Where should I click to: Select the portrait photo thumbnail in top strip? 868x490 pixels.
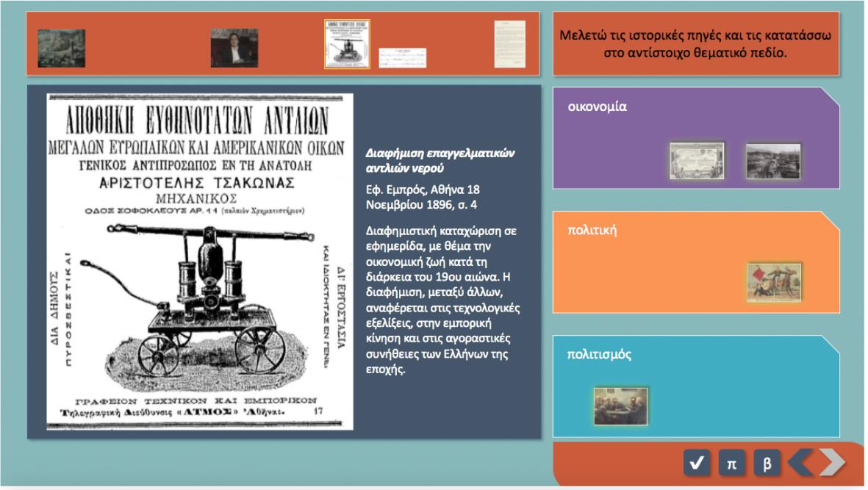pos(234,48)
